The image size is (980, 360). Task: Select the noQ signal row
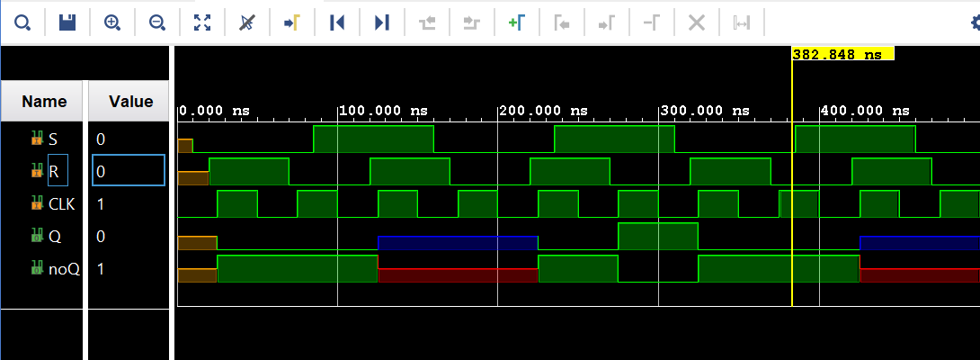[x=42, y=269]
